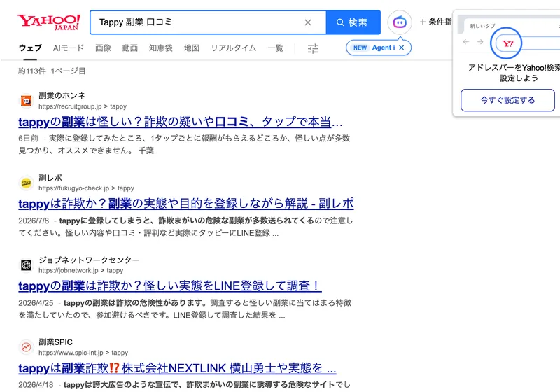Screen dimensions: 560x392
Task: Click the blue 検索 search button
Action: (x=353, y=22)
